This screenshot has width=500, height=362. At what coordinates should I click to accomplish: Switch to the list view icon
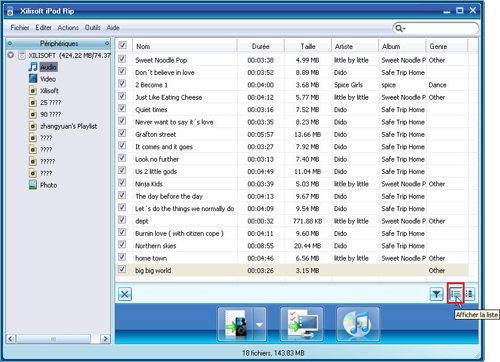[x=455, y=294]
